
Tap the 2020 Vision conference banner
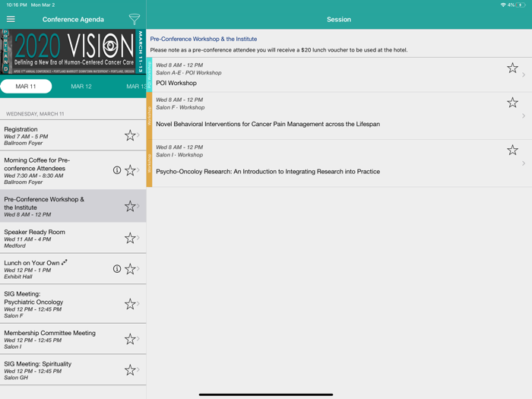pyautogui.click(x=73, y=51)
